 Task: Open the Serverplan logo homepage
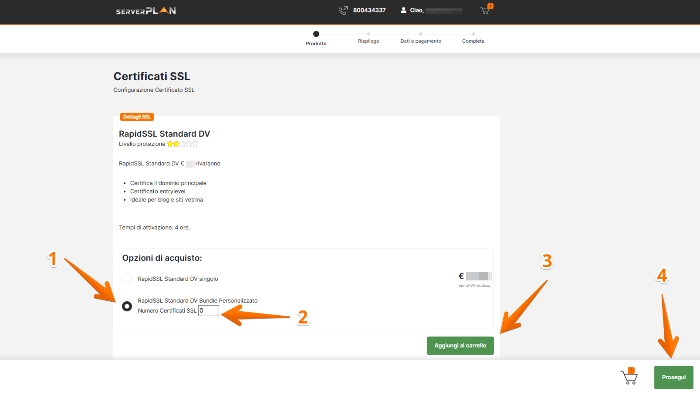click(x=146, y=10)
